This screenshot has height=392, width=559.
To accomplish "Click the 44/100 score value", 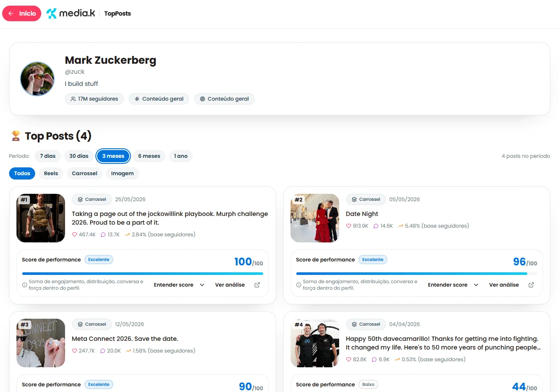I will point(525,386).
